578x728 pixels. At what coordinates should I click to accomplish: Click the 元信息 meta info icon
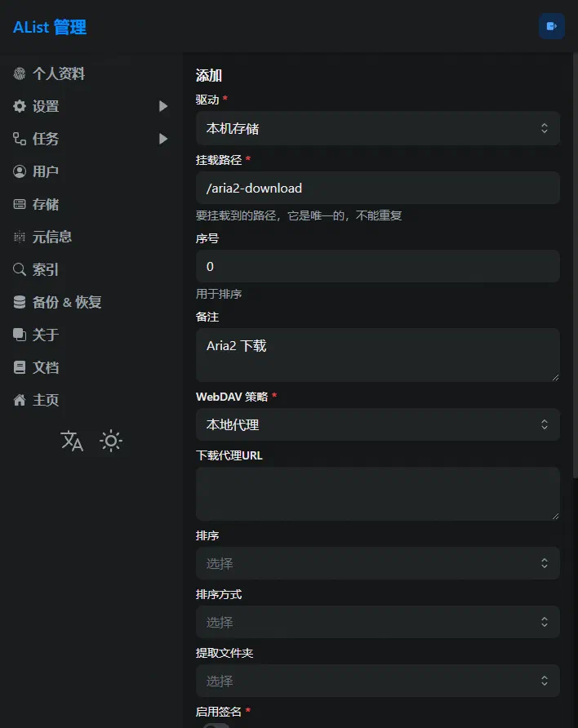20,237
